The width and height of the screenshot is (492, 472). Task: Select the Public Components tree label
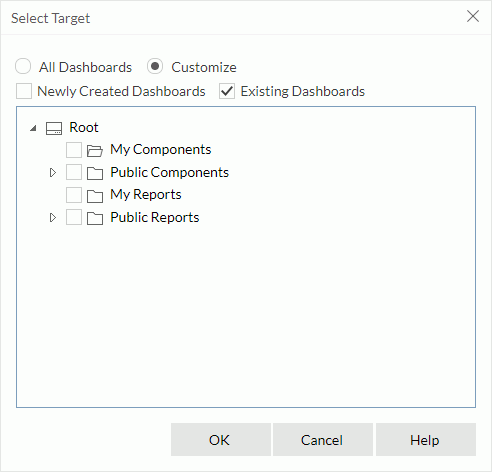pyautogui.click(x=170, y=172)
